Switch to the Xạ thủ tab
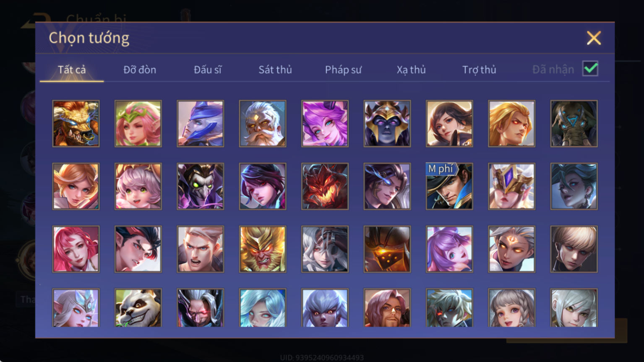Viewport: 644px width, 362px height. pyautogui.click(x=411, y=70)
